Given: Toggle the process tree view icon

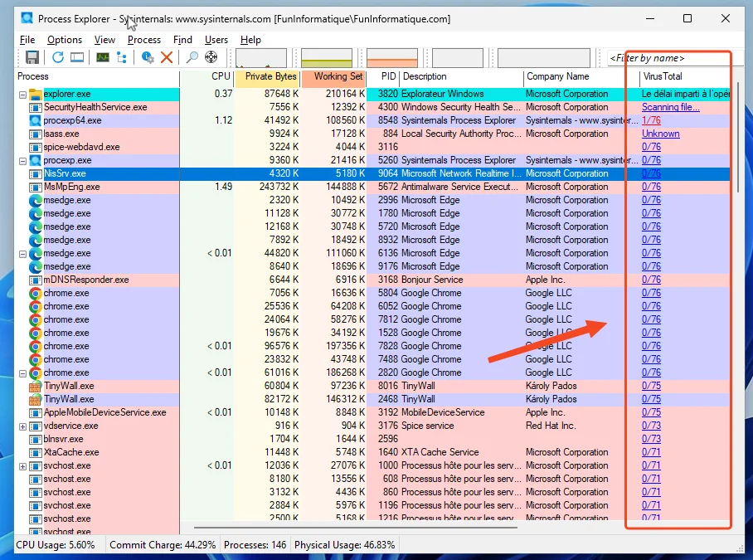Looking at the screenshot, I should (122, 56).
